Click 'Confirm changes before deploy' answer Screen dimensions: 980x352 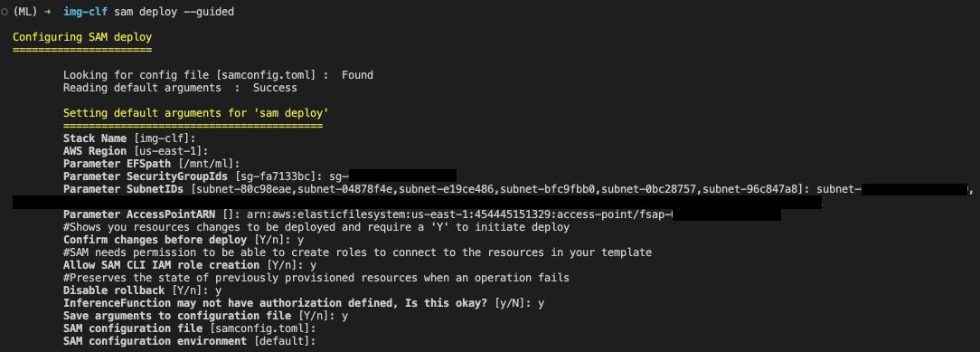301,240
